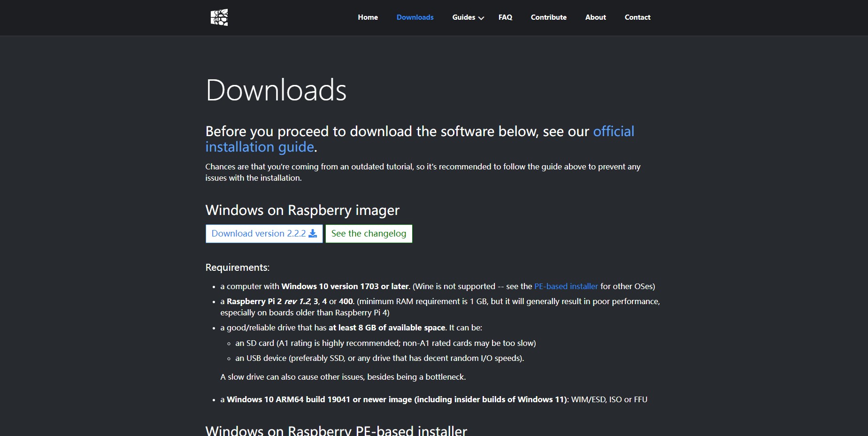This screenshot has height=436, width=868.
Task: Click 'A slow drive can also cause' sentence
Action: 343,377
